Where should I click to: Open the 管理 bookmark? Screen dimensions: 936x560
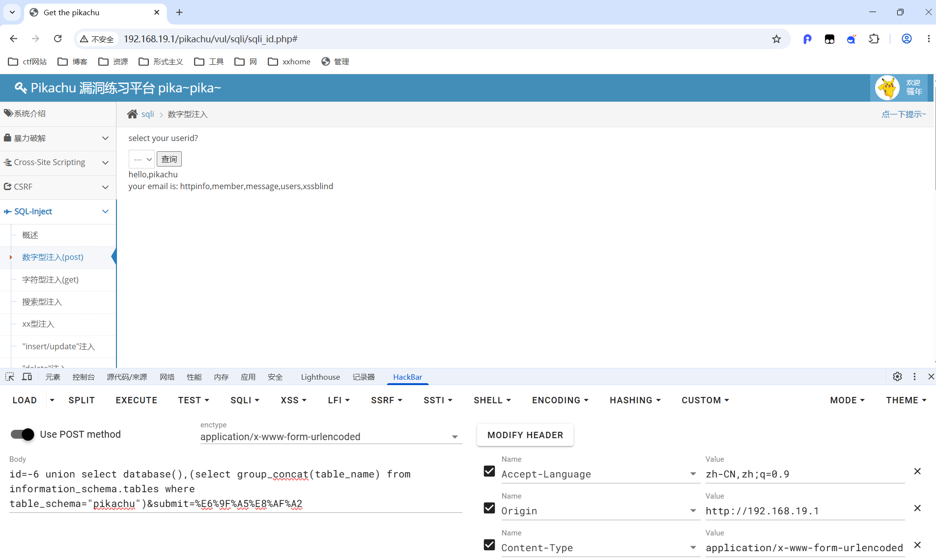(x=335, y=61)
